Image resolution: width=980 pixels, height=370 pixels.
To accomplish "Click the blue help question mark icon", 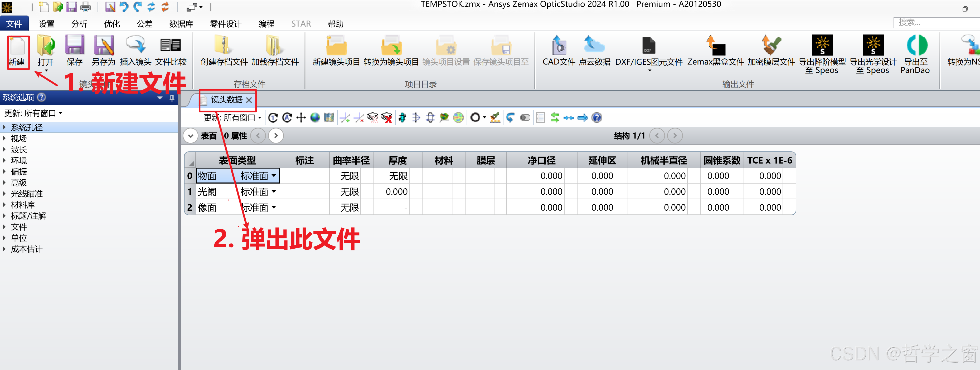I will [x=596, y=118].
